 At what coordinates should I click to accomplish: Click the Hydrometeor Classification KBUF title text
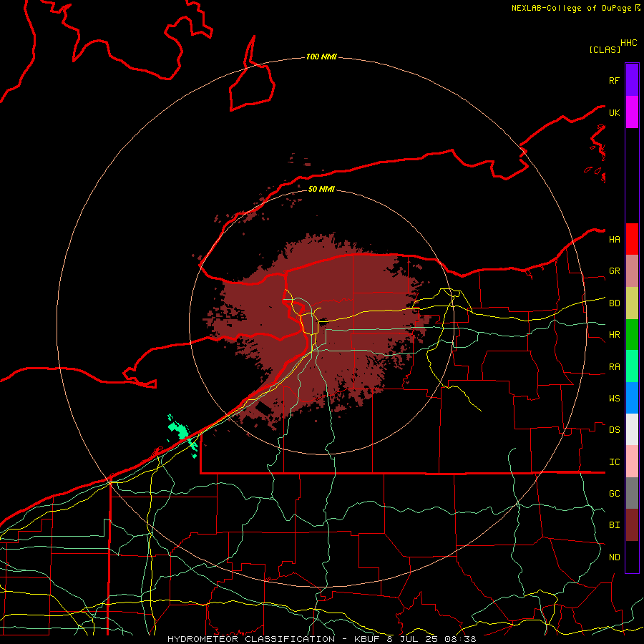tap(321, 639)
